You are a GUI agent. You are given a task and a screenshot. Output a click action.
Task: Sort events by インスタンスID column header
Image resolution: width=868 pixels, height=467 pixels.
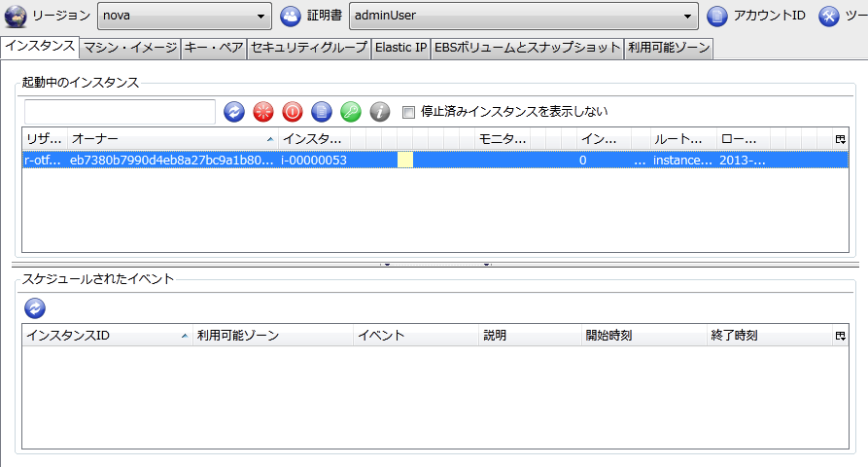[105, 336]
